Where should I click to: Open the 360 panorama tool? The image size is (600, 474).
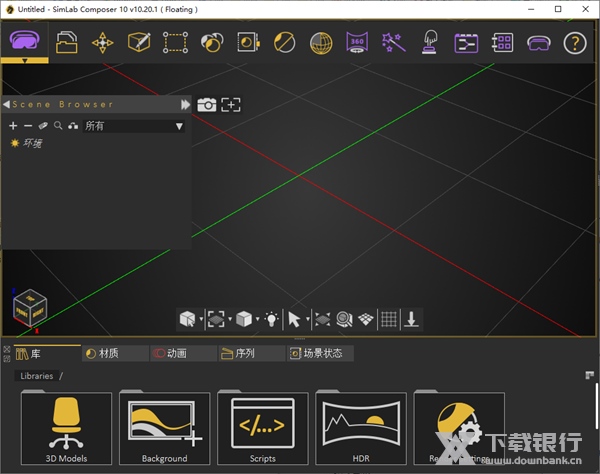(x=357, y=43)
